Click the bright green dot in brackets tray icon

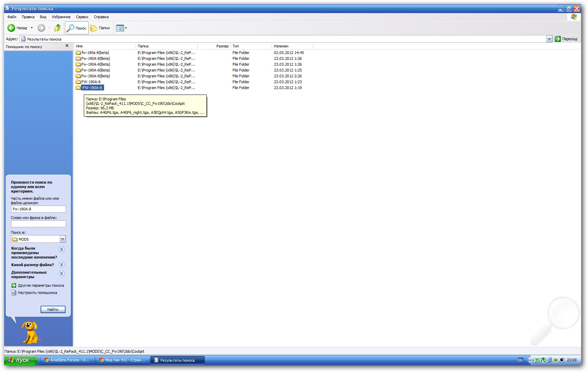537,360
